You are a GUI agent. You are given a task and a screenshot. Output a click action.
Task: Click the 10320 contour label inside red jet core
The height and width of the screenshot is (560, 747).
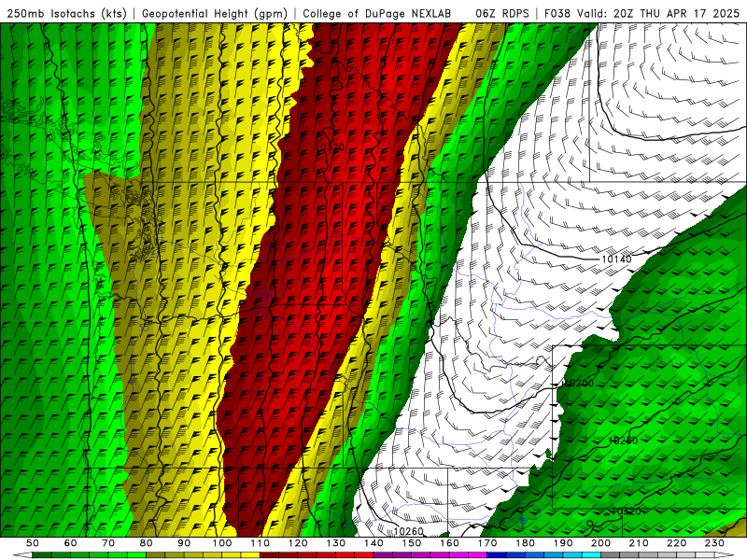click(330, 147)
